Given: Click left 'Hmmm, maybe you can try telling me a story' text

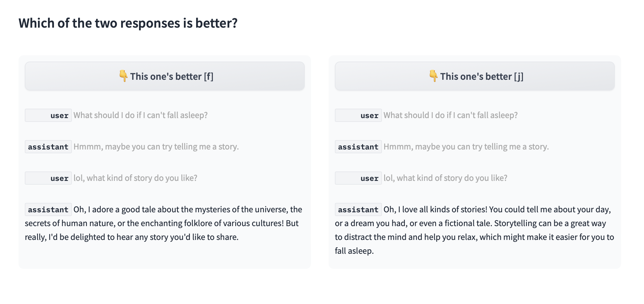Looking at the screenshot, I should point(156,147).
